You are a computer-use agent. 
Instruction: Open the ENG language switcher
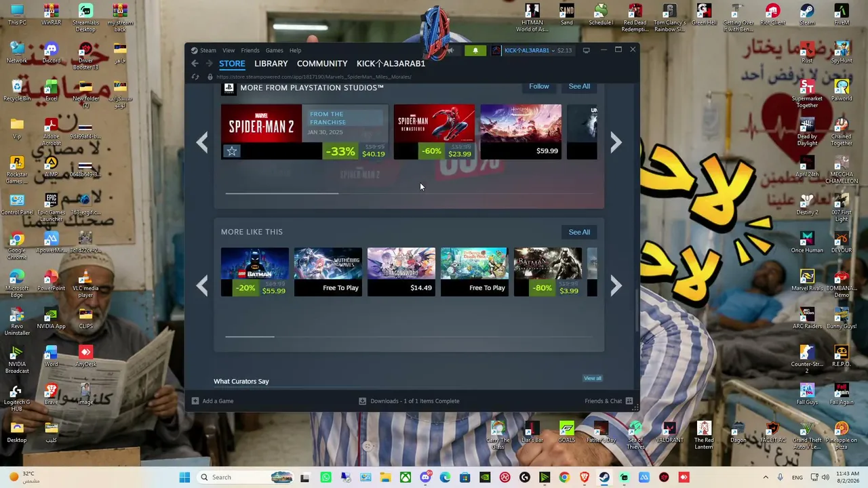(x=797, y=477)
